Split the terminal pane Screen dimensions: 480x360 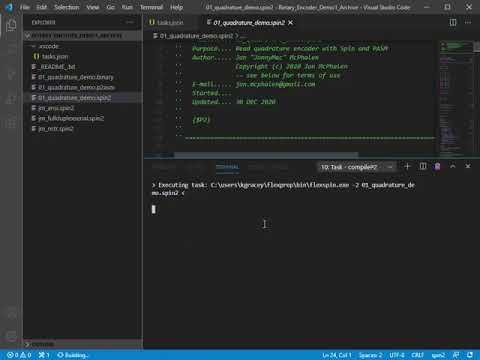pos(423,166)
